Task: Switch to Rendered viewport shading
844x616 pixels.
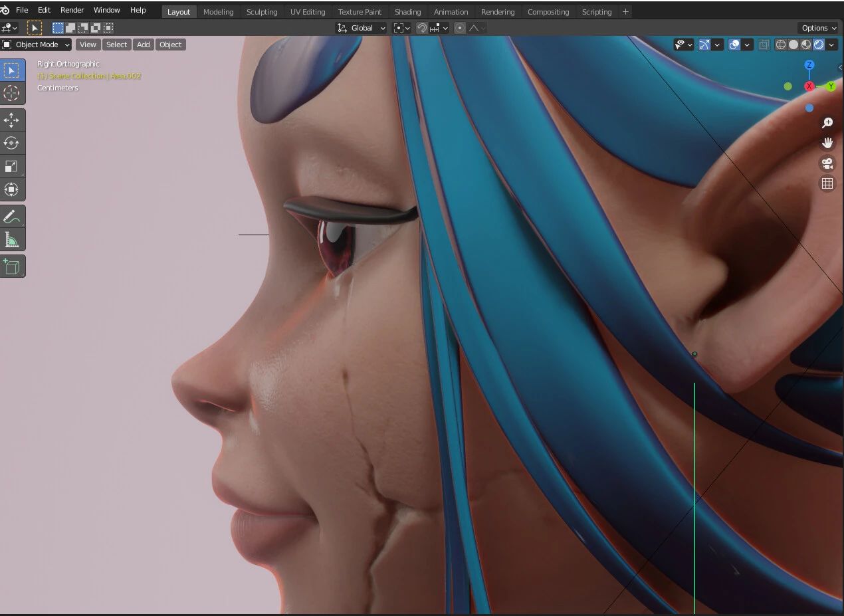Action: coord(819,45)
